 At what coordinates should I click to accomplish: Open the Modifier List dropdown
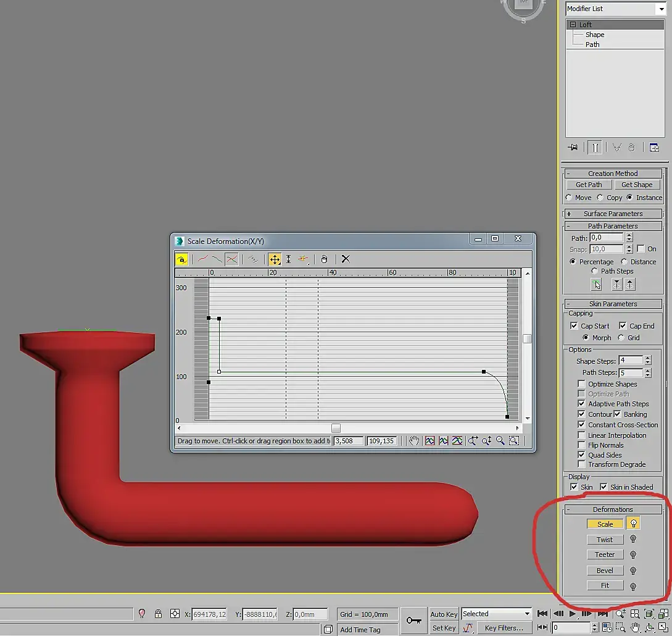[x=662, y=9]
